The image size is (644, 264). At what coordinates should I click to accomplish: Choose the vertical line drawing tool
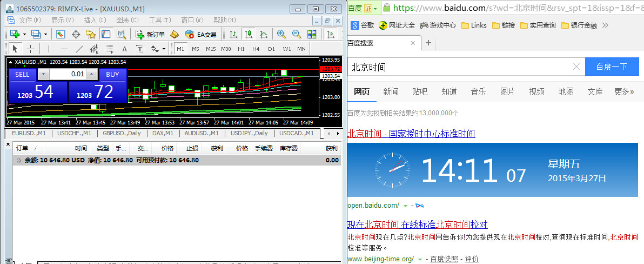click(x=49, y=49)
